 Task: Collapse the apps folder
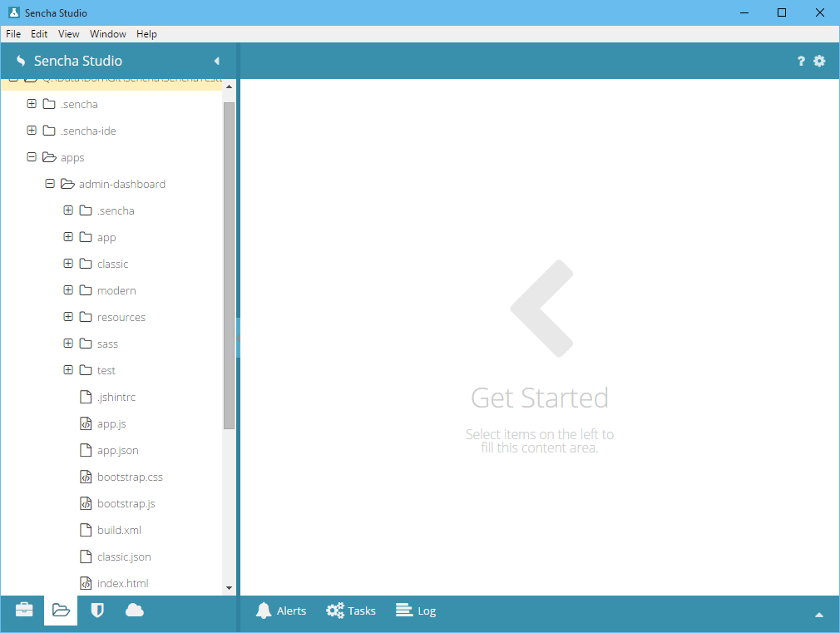click(x=32, y=156)
